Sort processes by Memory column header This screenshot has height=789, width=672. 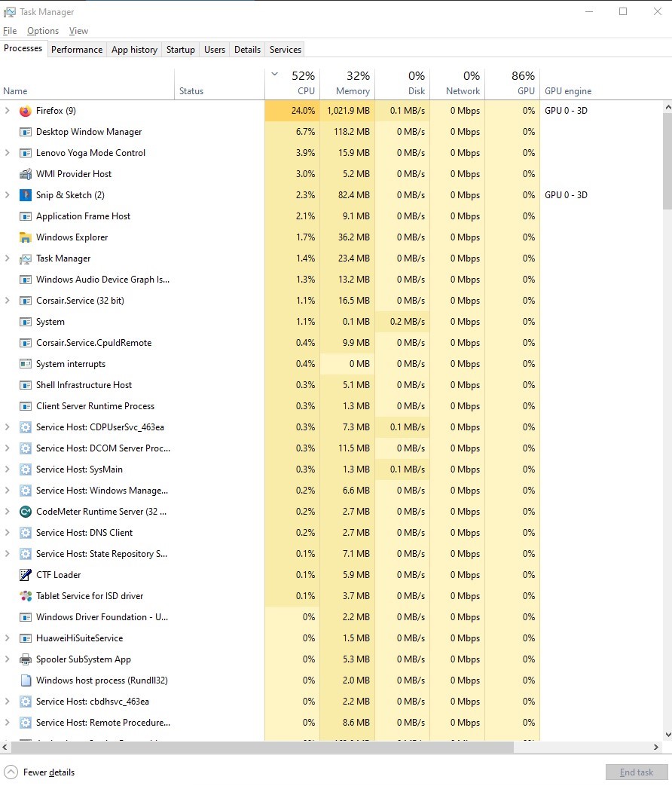tap(347, 84)
